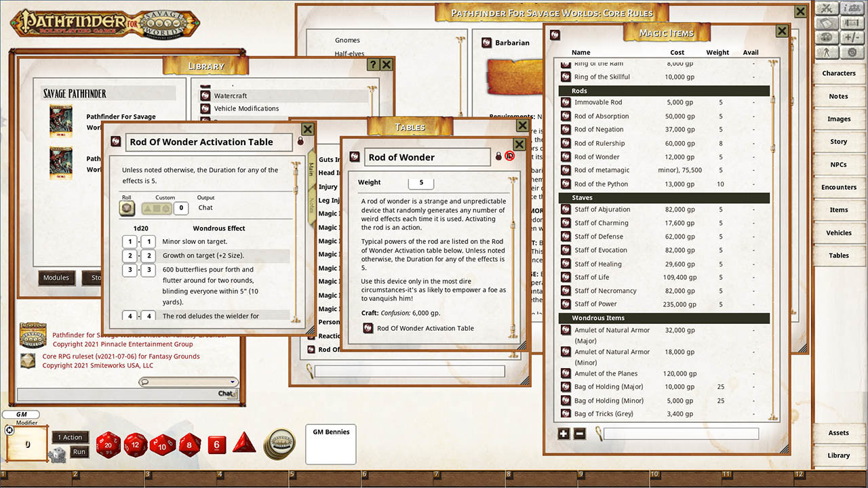
Task: Roll the red d20 die
Action: pos(108,445)
